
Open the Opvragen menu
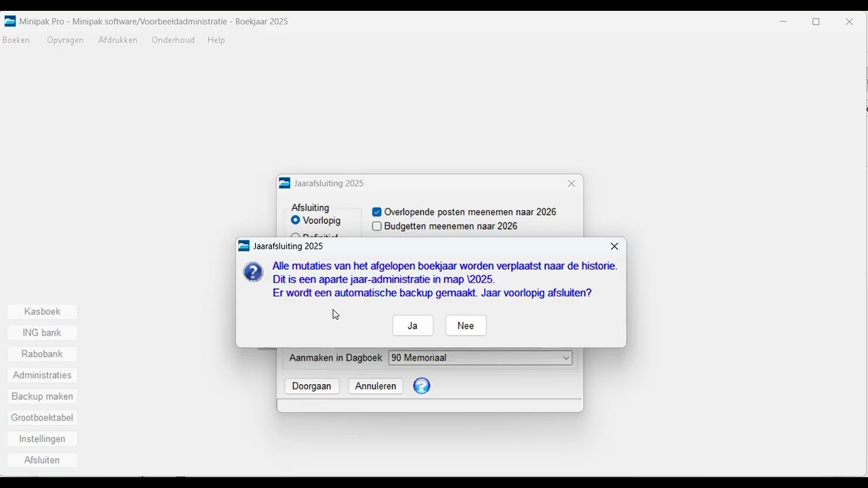pos(65,41)
